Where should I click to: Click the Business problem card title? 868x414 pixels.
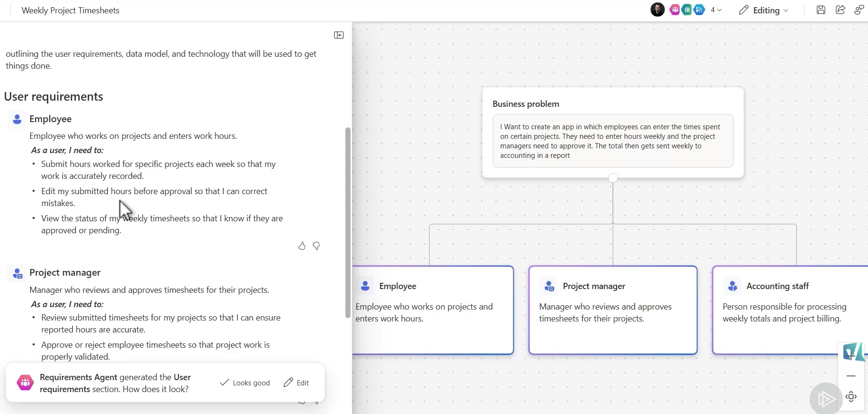click(526, 104)
